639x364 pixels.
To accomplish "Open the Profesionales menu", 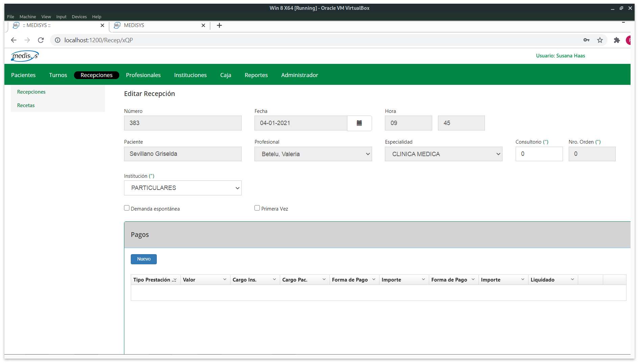I will (x=143, y=75).
